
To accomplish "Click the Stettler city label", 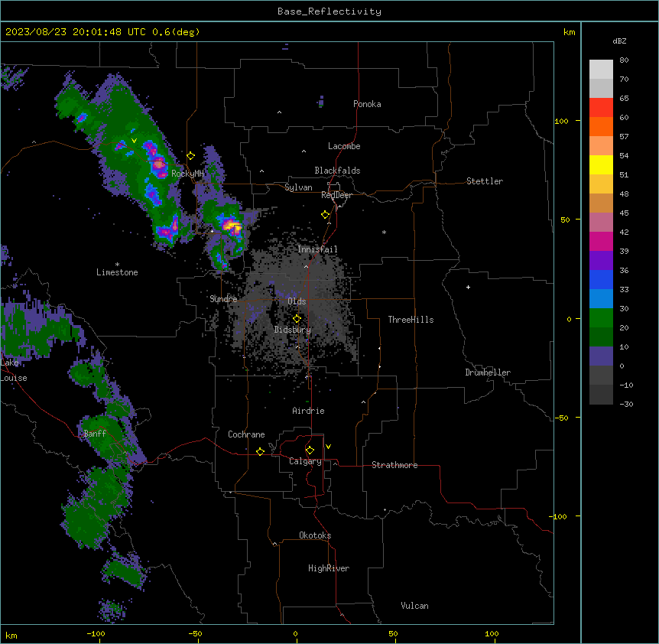I will pyautogui.click(x=485, y=181).
